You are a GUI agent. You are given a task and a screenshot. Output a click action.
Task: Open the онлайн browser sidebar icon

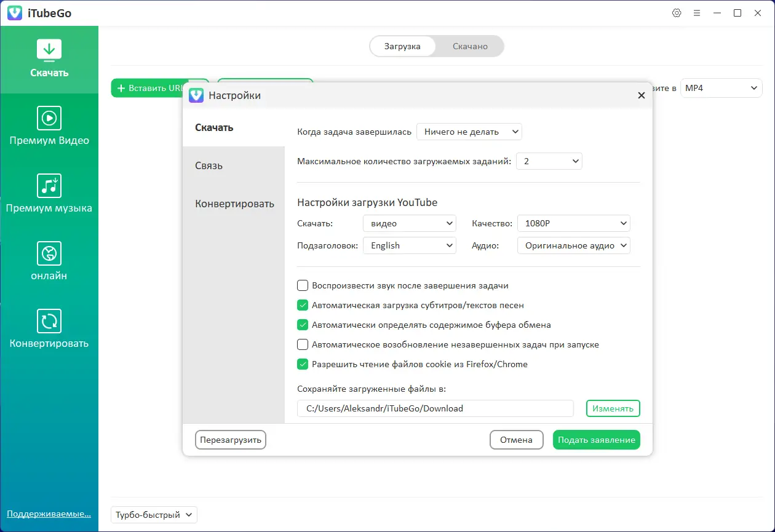click(x=49, y=253)
